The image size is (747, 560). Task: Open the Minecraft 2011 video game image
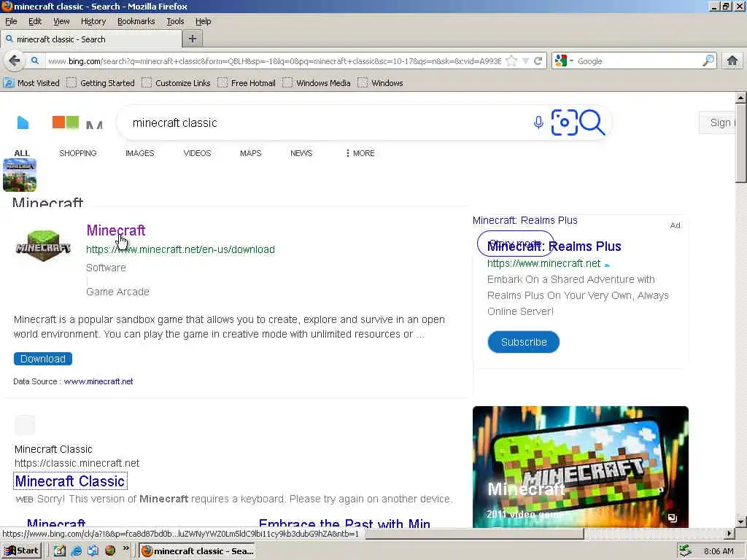(580, 467)
